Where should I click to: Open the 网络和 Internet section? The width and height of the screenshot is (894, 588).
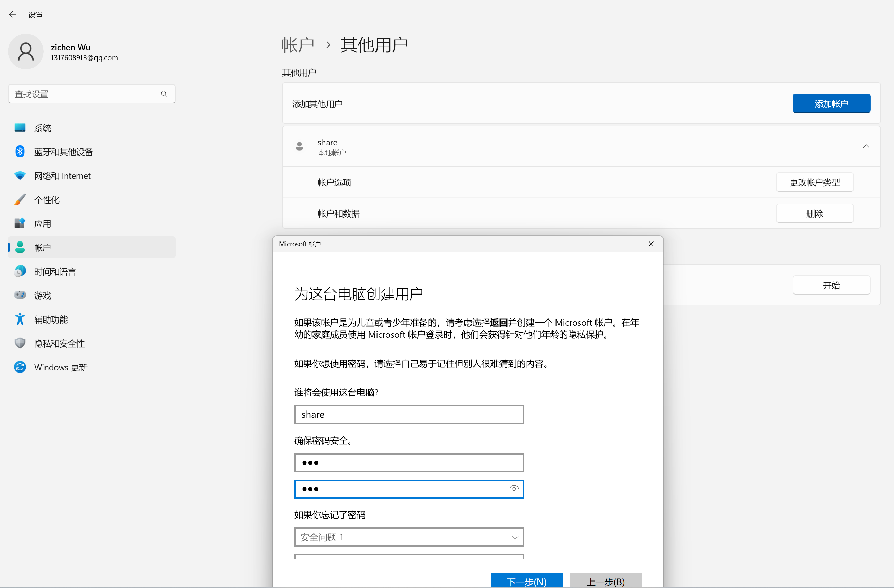click(x=62, y=176)
